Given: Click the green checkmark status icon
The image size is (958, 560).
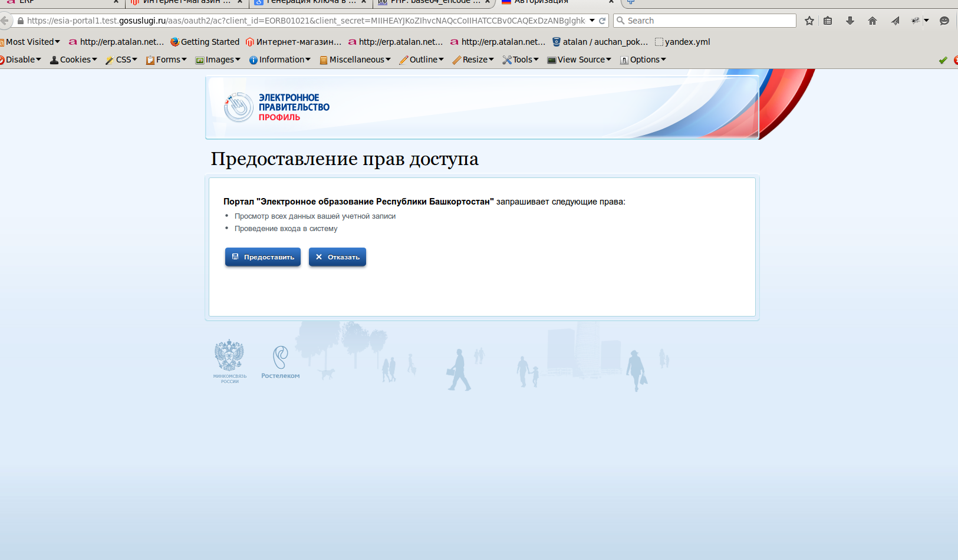Looking at the screenshot, I should pyautogui.click(x=943, y=60).
